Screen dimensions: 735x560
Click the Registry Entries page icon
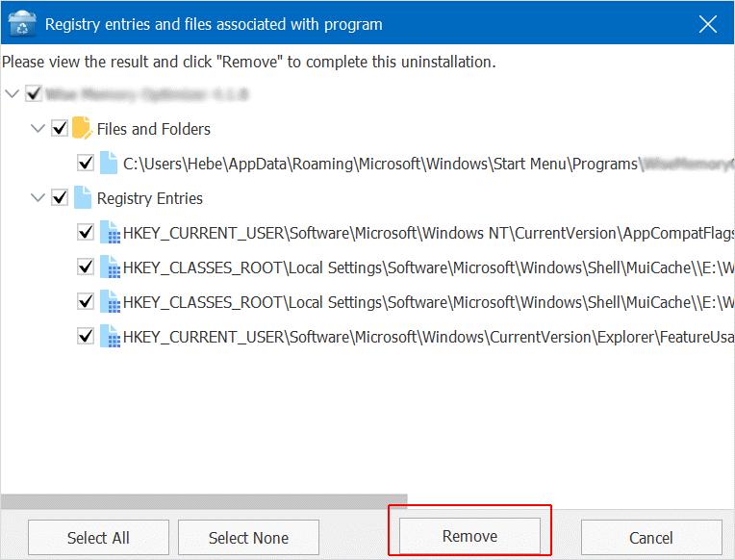point(83,197)
